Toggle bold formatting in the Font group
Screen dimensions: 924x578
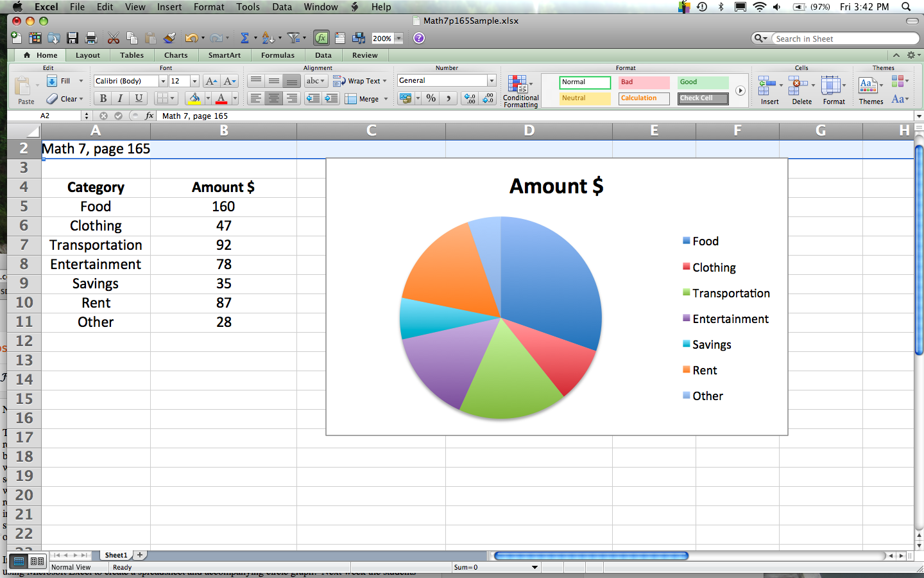102,98
